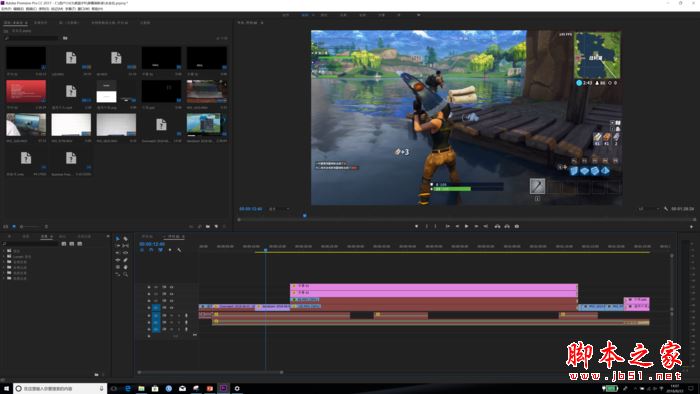The width and height of the screenshot is (700, 394).
Task: Click the Lift button
Action: click(497, 226)
